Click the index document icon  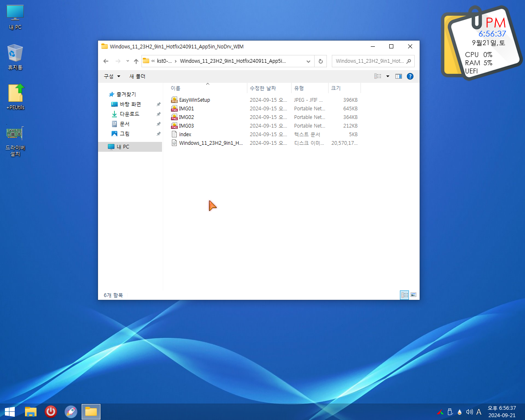(174, 135)
